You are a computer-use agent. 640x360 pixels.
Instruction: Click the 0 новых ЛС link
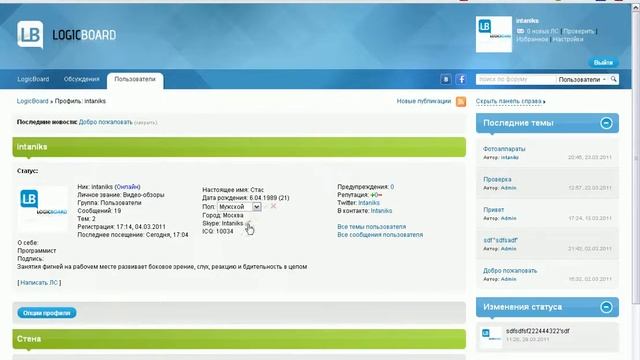pyautogui.click(x=542, y=31)
